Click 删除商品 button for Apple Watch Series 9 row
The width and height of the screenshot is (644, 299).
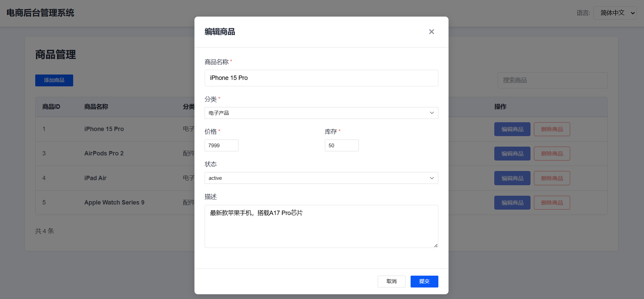(552, 202)
